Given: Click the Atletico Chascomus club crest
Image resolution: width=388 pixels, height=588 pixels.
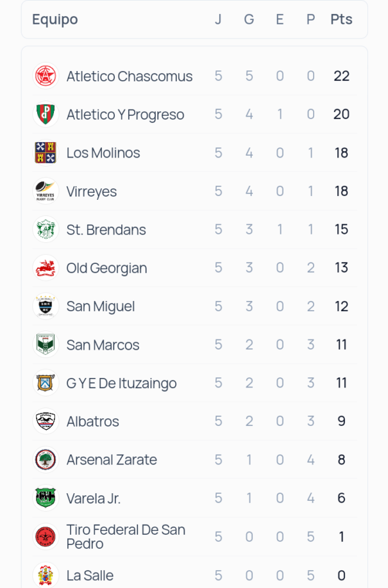Looking at the screenshot, I should pos(46,76).
